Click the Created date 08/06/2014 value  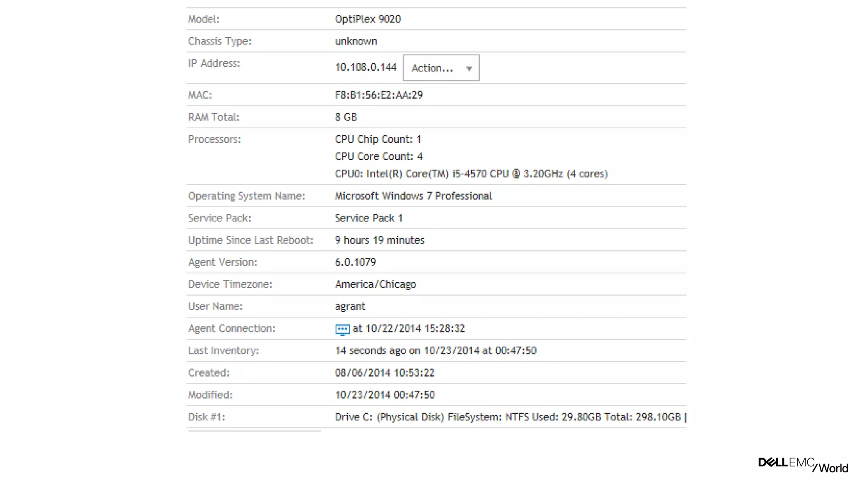(x=384, y=373)
